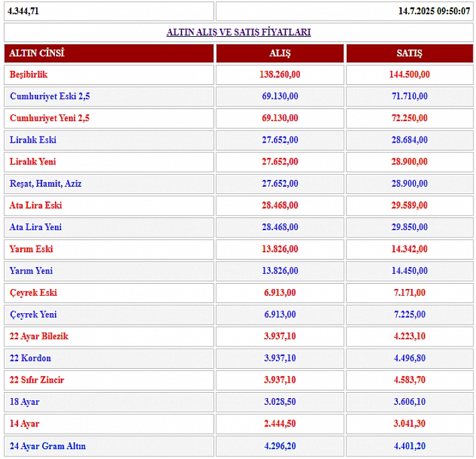Click Ata Lira Yeni sell price 29.850,00
476x459 pixels.
[409, 227]
